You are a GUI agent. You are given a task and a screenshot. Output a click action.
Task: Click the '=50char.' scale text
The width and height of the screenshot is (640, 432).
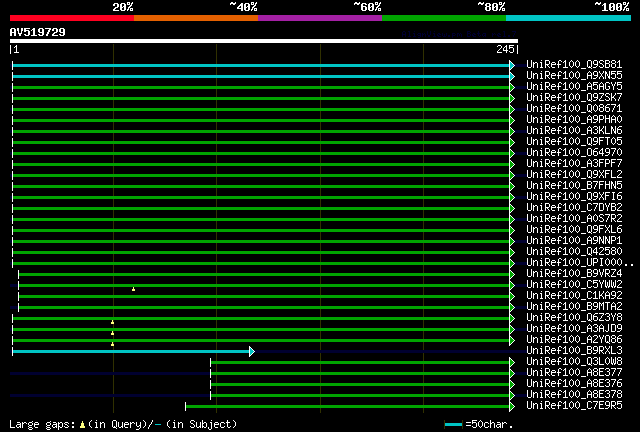[x=489, y=424]
